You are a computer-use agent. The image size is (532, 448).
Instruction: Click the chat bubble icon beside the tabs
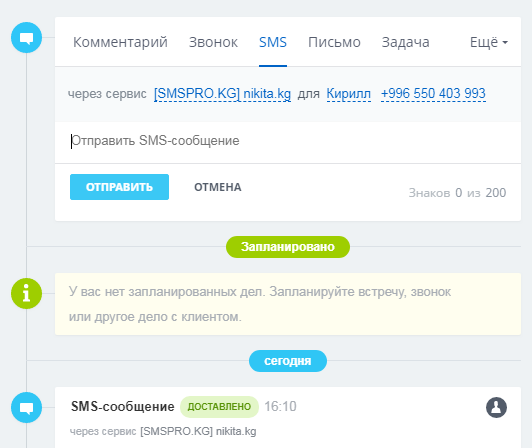click(x=26, y=38)
